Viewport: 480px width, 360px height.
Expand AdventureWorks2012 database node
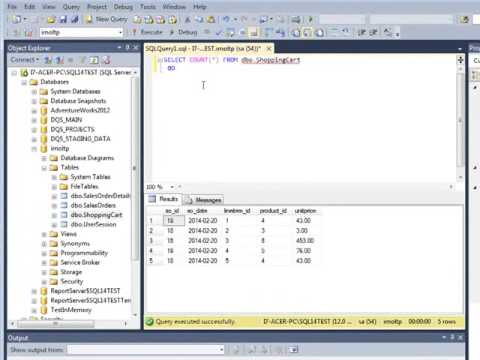(34, 111)
